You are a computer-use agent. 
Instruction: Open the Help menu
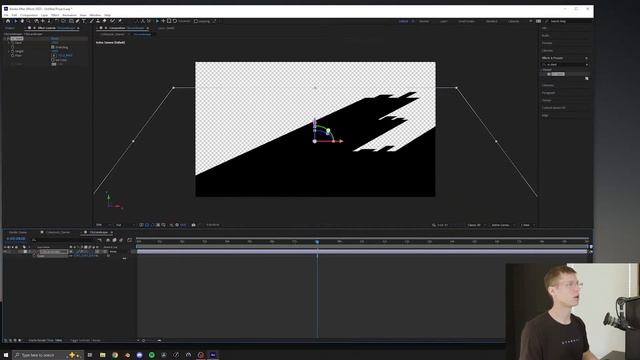pos(107,15)
